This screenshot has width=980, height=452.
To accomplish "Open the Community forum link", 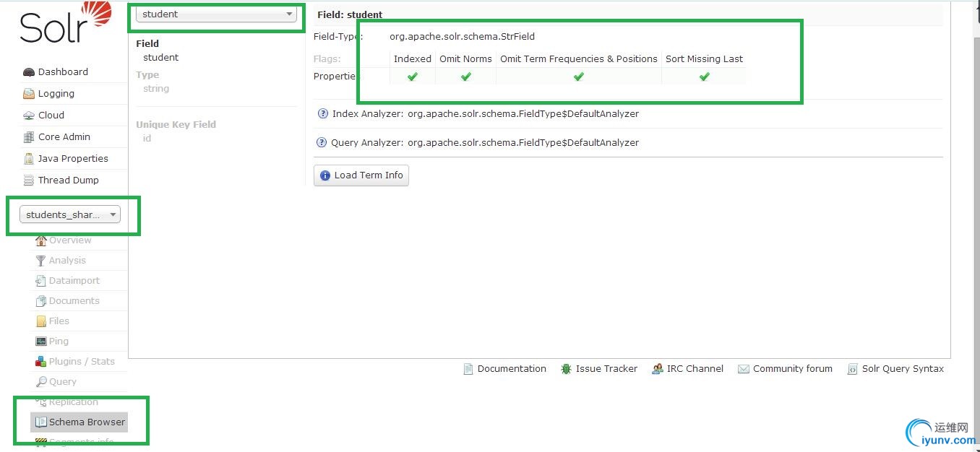I will click(793, 369).
